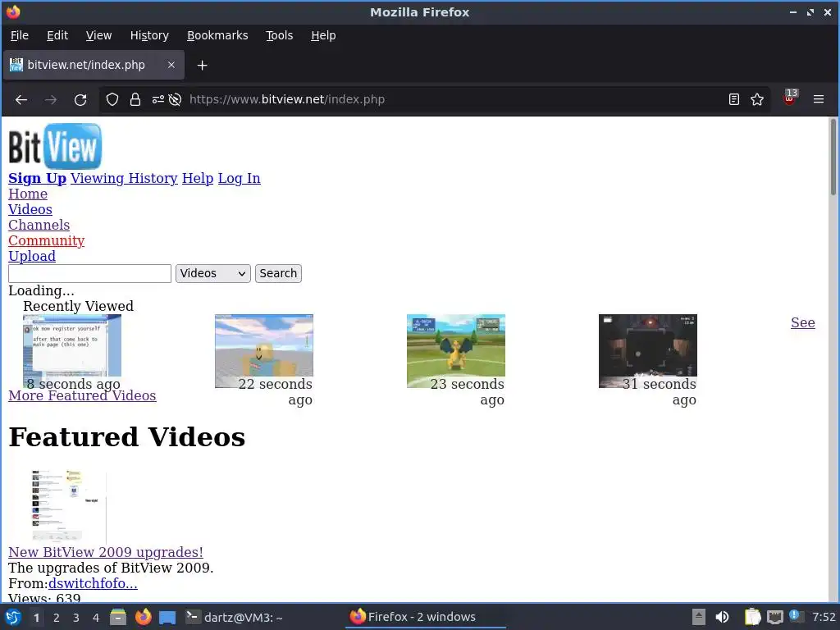The height and width of the screenshot is (630, 840).
Task: Open the Help menu in the menu bar
Action: [323, 35]
